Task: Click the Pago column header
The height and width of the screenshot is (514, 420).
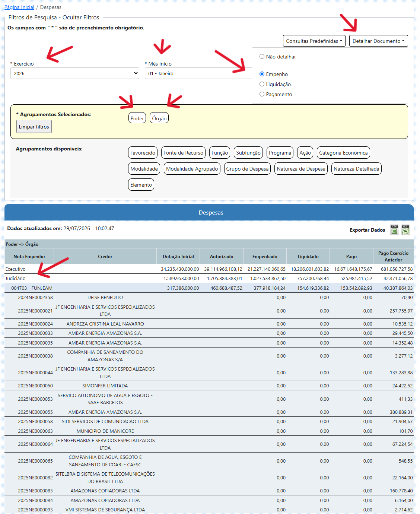Action: (351, 256)
